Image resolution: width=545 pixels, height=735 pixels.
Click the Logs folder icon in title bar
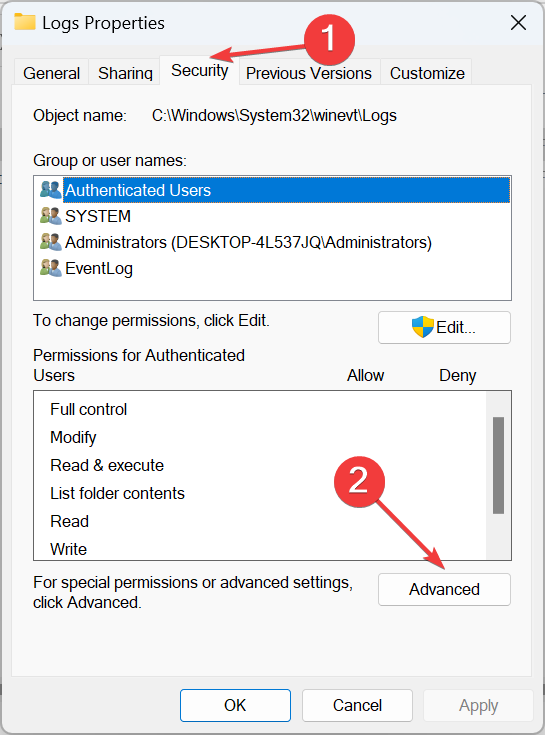(25, 22)
